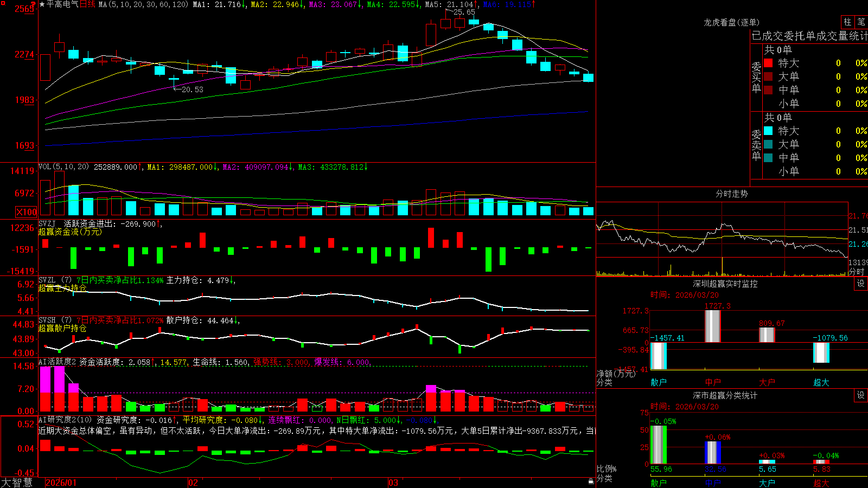Click 大户 category in 实时监控 chart

pos(767,382)
